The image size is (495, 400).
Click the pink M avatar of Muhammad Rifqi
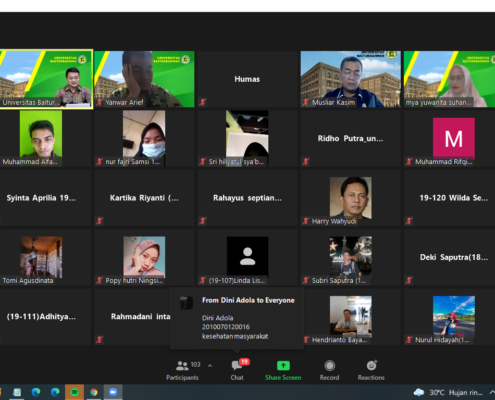[x=454, y=138]
